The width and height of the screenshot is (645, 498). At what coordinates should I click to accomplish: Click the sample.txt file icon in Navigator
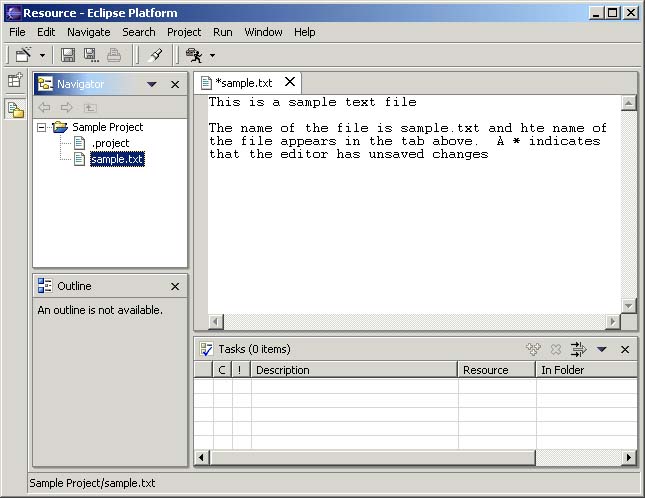click(79, 159)
